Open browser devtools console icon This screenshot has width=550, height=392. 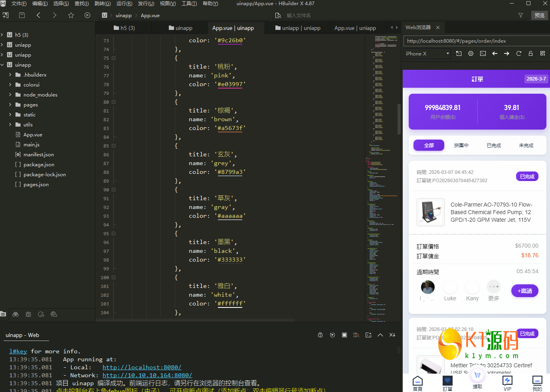click(483, 53)
